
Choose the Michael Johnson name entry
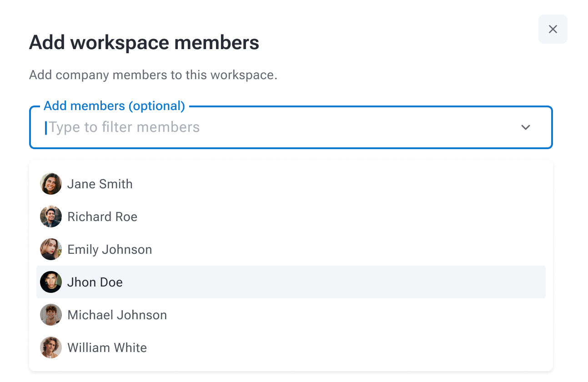117,315
